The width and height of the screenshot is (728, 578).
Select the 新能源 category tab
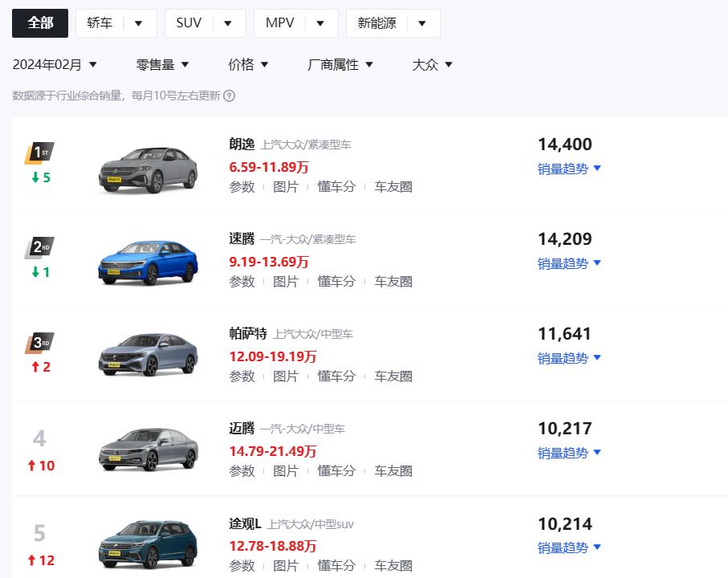click(x=376, y=23)
